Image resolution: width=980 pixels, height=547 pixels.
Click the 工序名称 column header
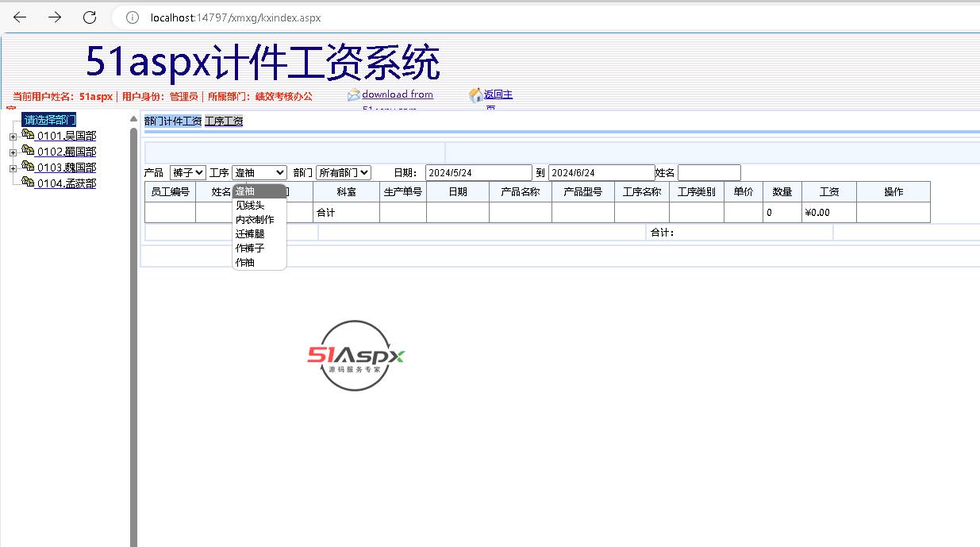[x=642, y=191]
